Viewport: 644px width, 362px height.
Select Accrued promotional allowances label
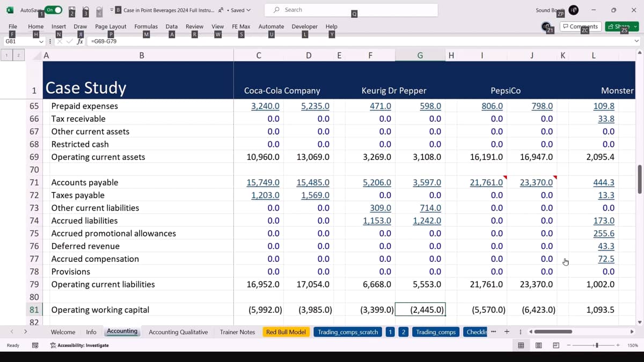point(113,233)
